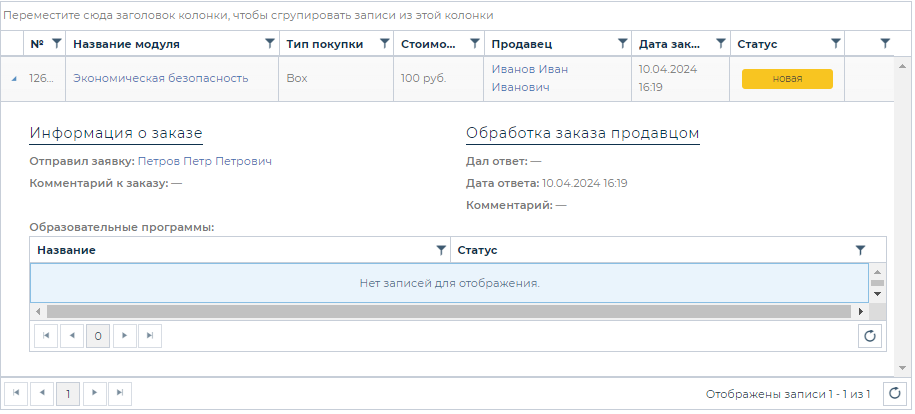915x414 pixels.
Task: Open Экономическая безопасность module link
Action: coord(161,78)
